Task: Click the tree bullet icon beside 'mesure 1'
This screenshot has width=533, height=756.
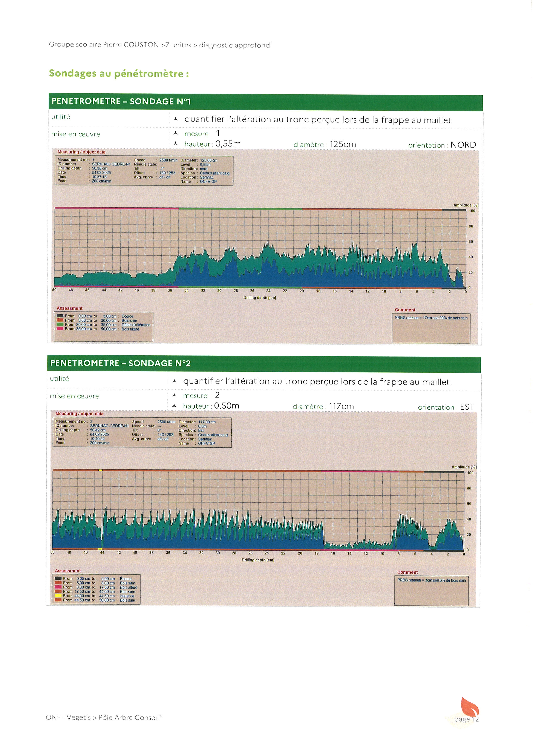Action: coord(176,133)
